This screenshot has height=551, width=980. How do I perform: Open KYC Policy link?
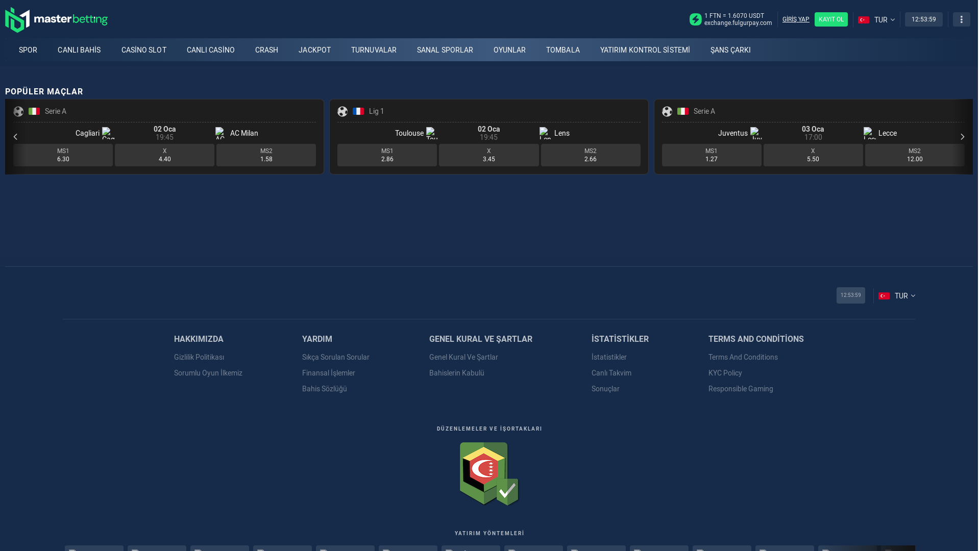(725, 373)
